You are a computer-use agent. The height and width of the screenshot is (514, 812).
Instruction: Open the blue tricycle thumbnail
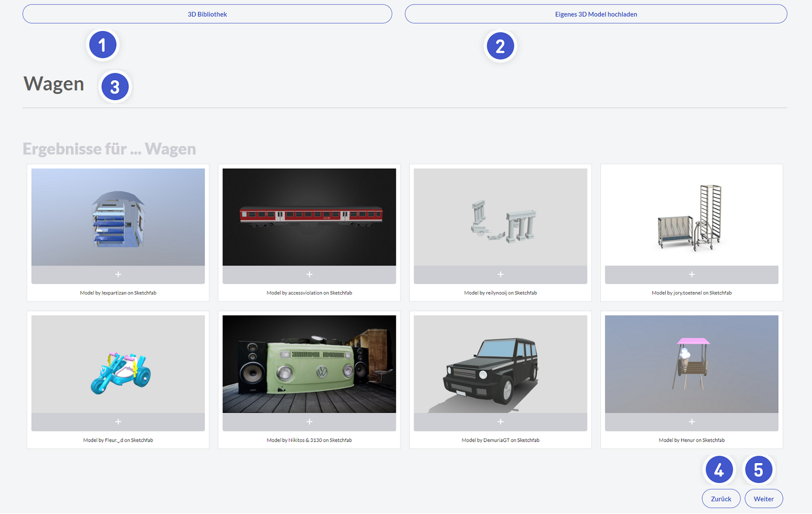(x=118, y=364)
